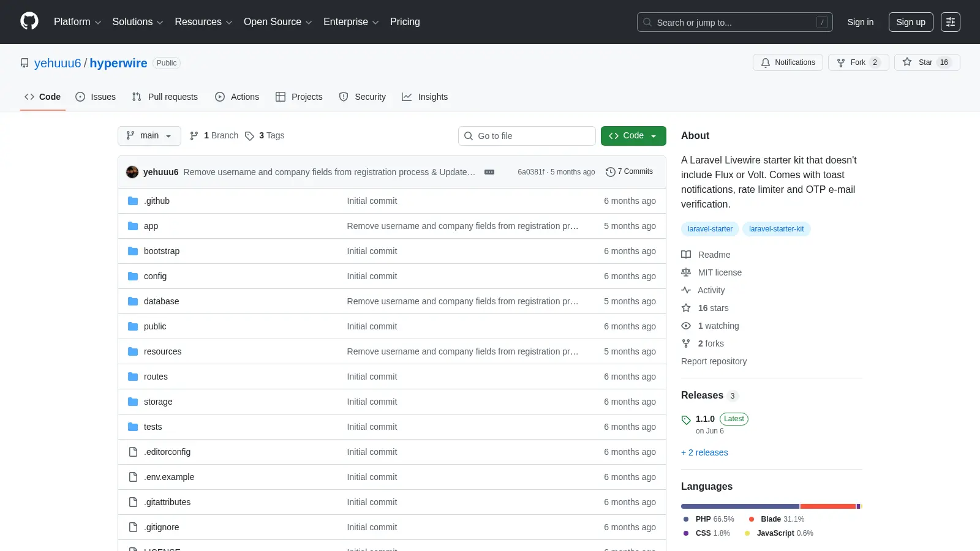Switch to the Issues tab
Image resolution: width=980 pixels, height=551 pixels.
[96, 97]
